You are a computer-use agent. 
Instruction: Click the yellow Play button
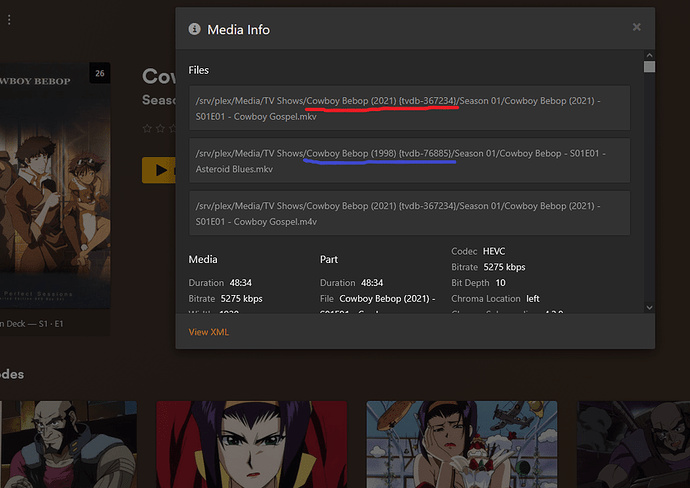[159, 170]
